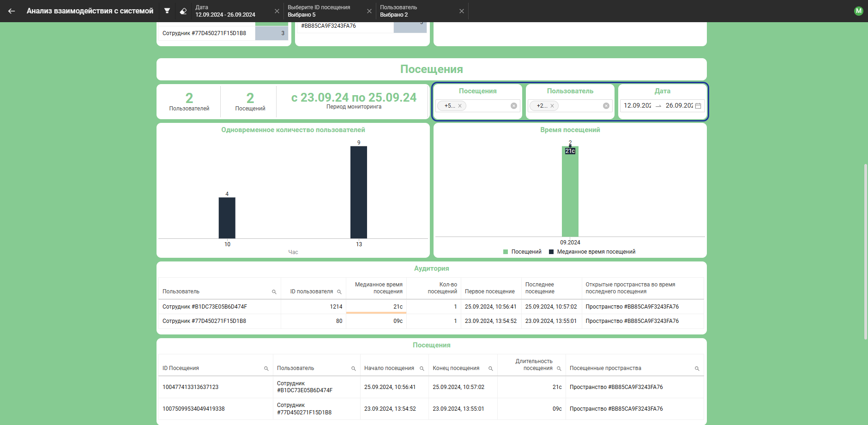The image size is (868, 425).
Task: Remove the Дата filter chip
Action: click(x=277, y=11)
